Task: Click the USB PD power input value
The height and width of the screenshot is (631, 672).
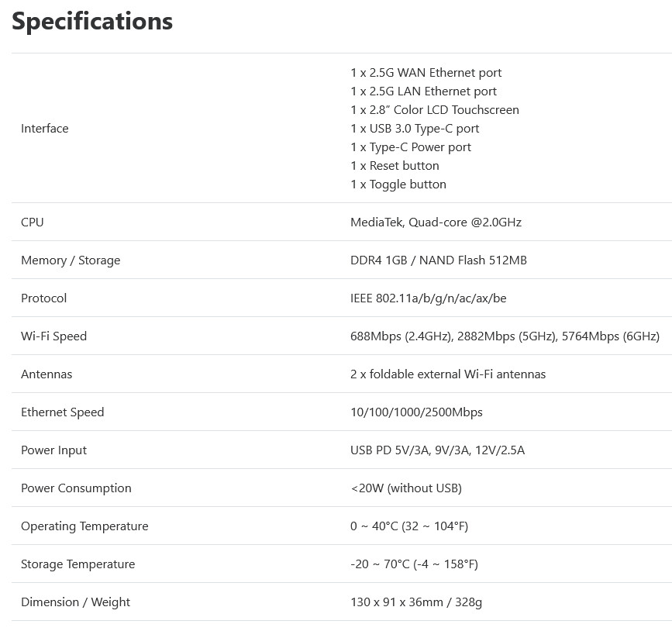Action: click(438, 450)
